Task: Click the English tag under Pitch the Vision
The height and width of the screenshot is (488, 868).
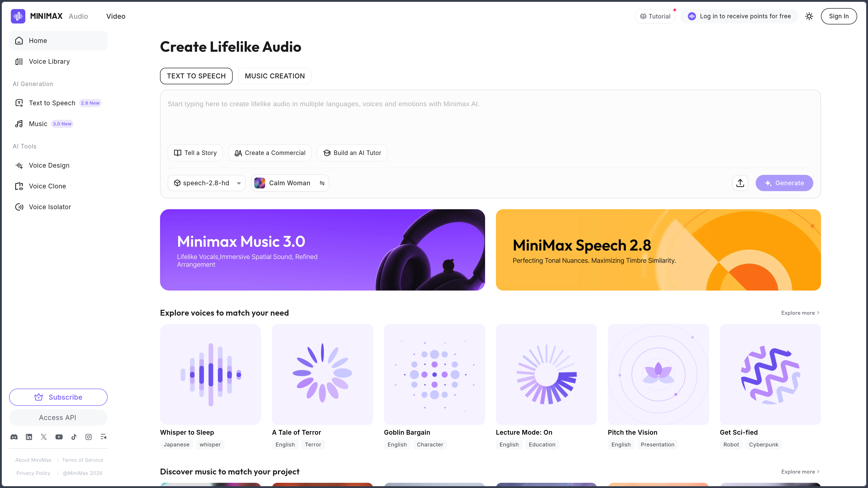Action: pyautogui.click(x=621, y=445)
